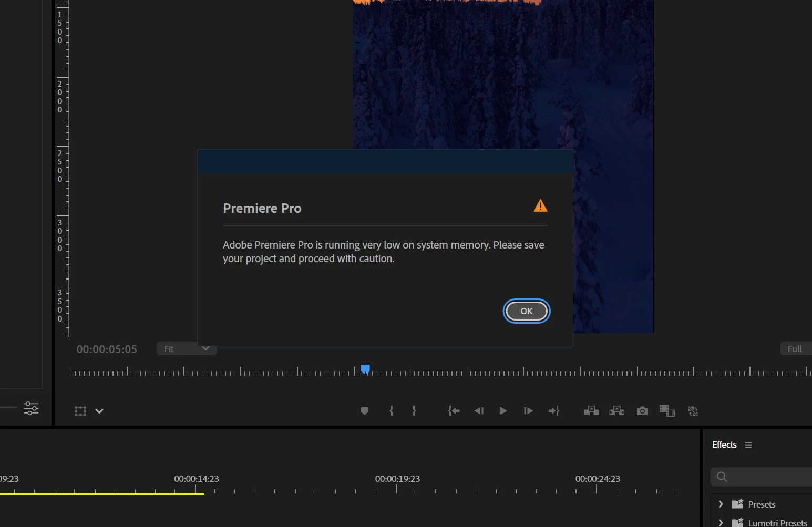812x527 pixels.
Task: Click the slider settings icon at left panel
Action: (31, 408)
